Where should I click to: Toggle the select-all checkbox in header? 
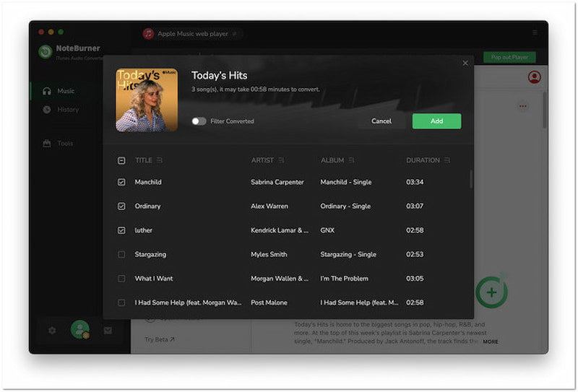click(x=121, y=161)
